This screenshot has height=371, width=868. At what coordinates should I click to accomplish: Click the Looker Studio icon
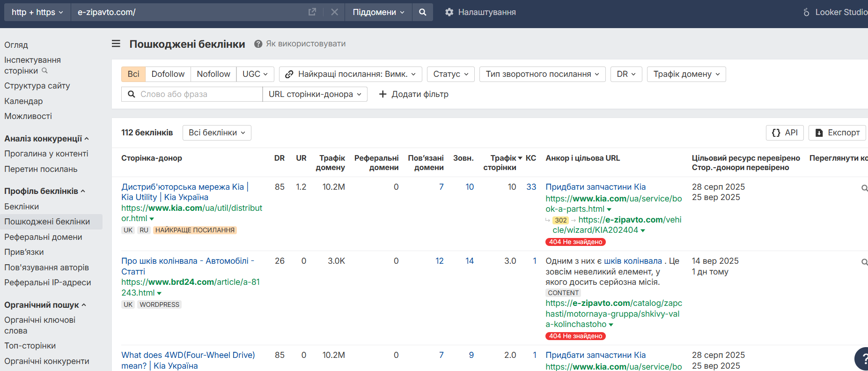pyautogui.click(x=806, y=12)
